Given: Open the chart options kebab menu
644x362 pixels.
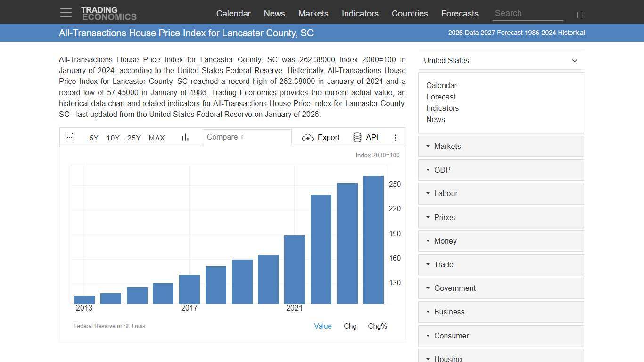Looking at the screenshot, I should click(396, 137).
